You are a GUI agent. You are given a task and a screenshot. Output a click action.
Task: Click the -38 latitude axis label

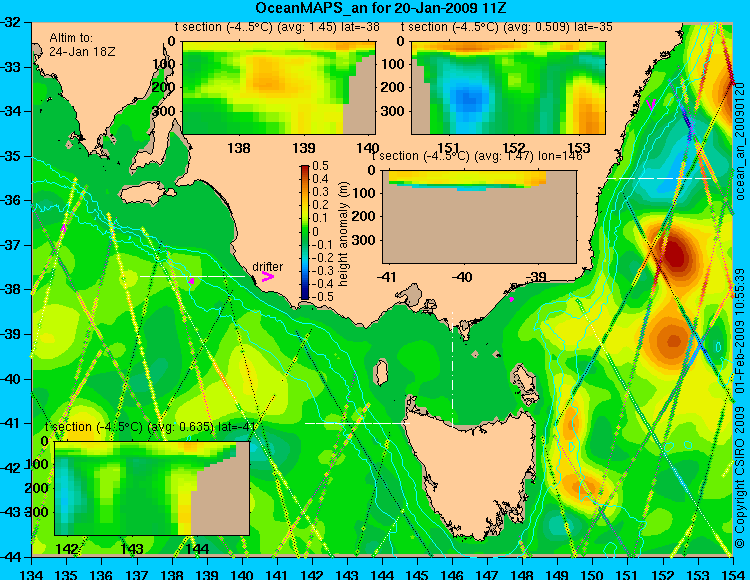coord(11,289)
